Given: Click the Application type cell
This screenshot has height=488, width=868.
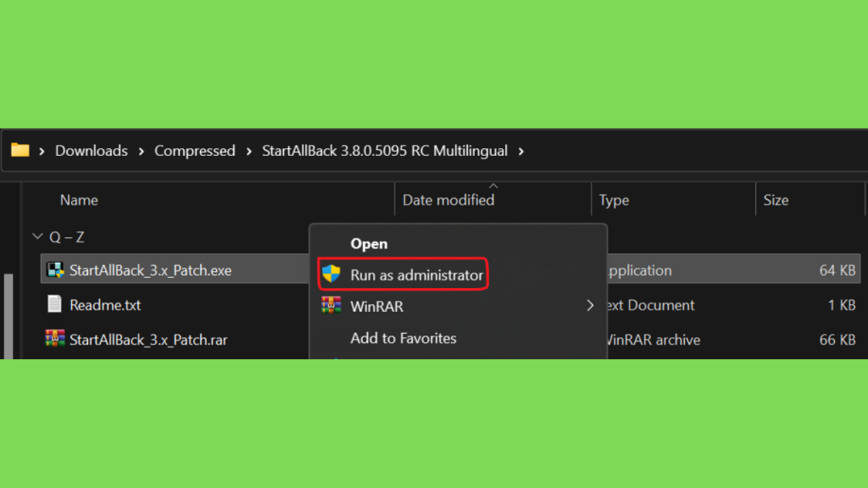Looking at the screenshot, I should pyautogui.click(x=639, y=270).
